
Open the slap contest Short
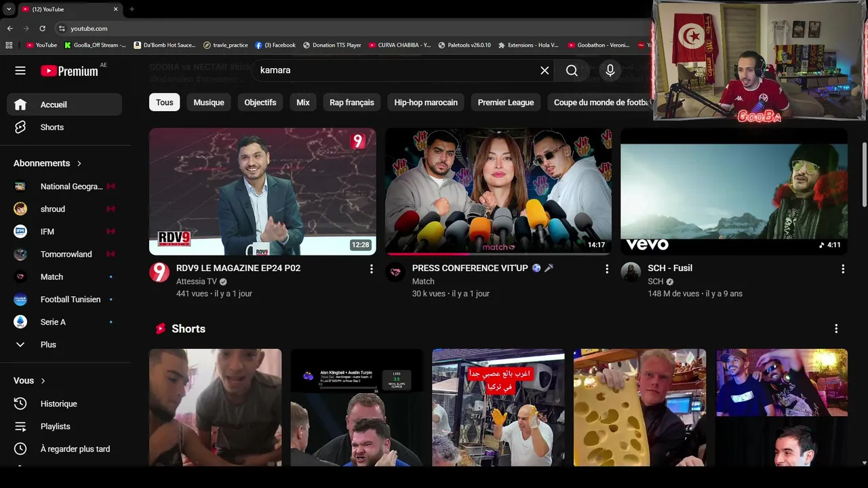click(357, 407)
